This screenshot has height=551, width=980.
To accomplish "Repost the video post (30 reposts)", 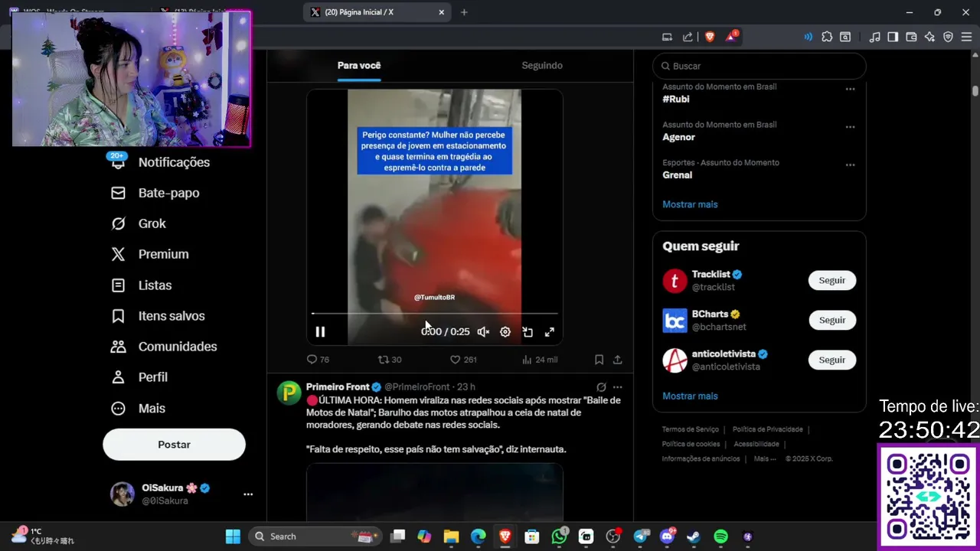I will tap(390, 359).
